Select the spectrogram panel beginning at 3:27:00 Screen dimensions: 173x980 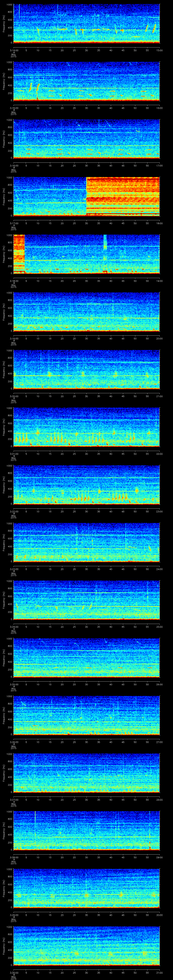coord(87,773)
